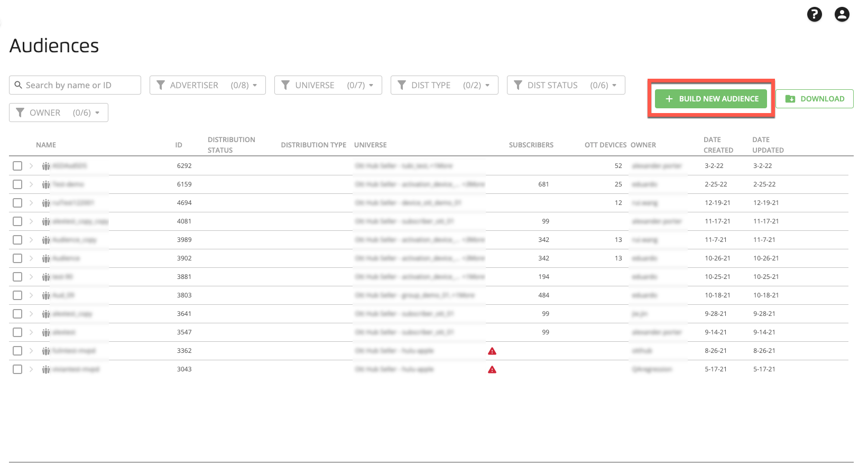This screenshot has height=467, width=868.
Task: Tick the checkbox for audience ID 3989
Action: click(x=17, y=240)
